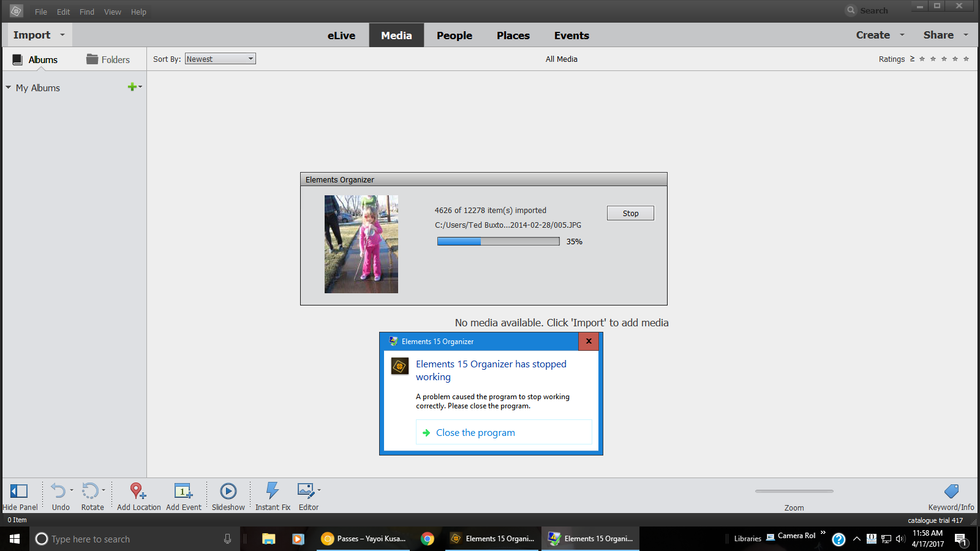Viewport: 980px width, 551px height.
Task: Open the Sort By Newest dropdown
Action: pos(221,59)
